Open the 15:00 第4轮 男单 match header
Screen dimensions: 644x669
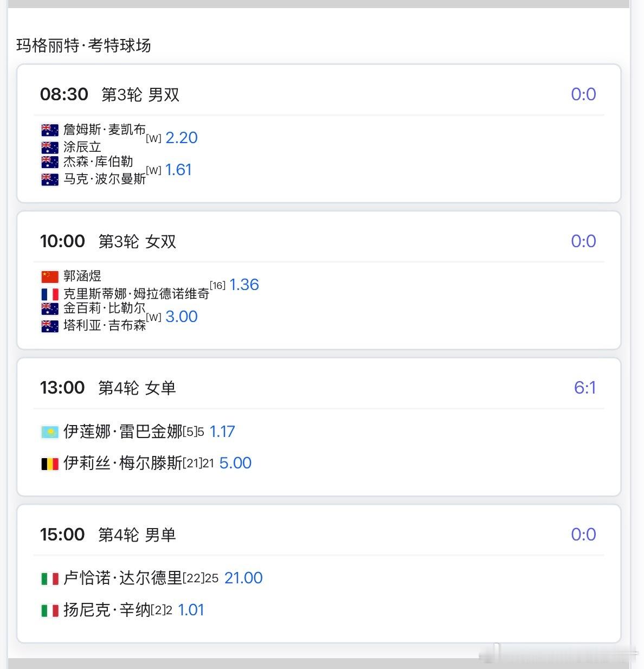[x=108, y=535]
